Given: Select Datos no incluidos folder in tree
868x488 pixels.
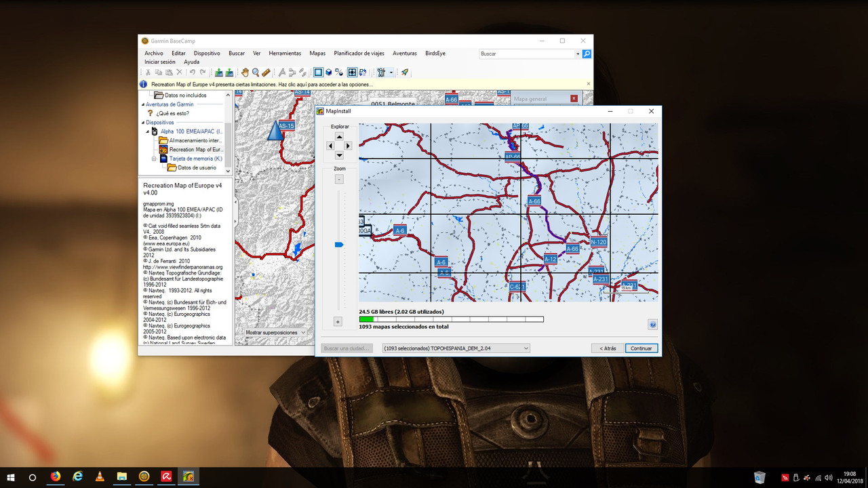Looking at the screenshot, I should pyautogui.click(x=180, y=96).
